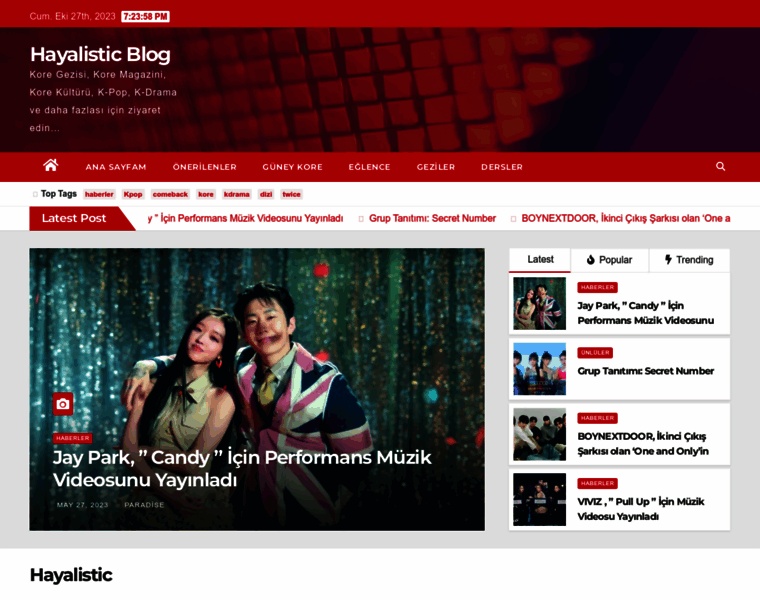The width and height of the screenshot is (760, 600).
Task: Open the VIVIZ Pull Up article link
Action: [x=641, y=509]
